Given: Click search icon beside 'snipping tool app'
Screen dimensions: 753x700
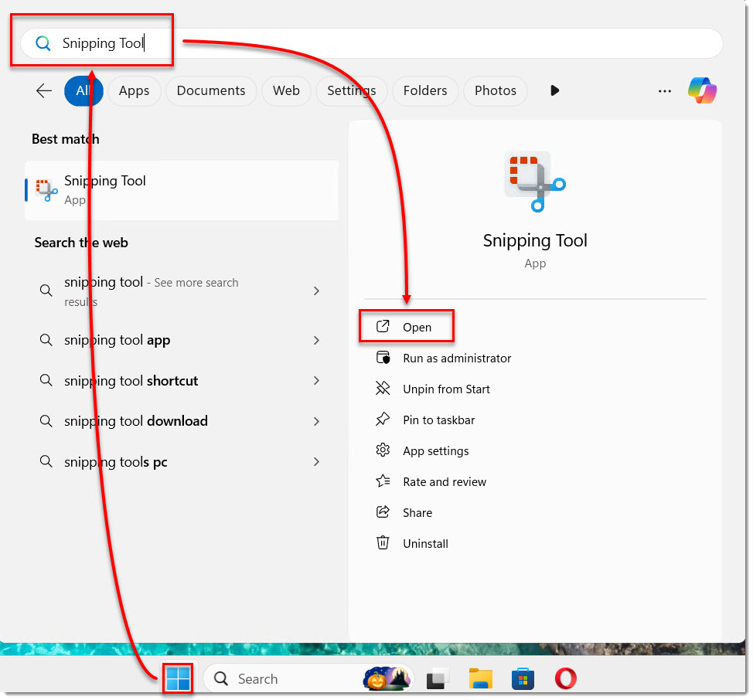Looking at the screenshot, I should click(46, 340).
